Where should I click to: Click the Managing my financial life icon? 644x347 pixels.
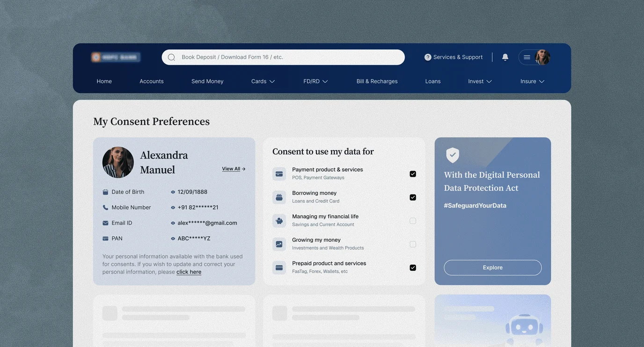(x=279, y=221)
